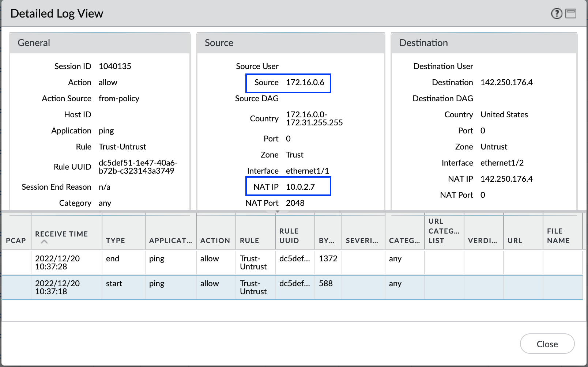Click the Application column header

point(170,241)
